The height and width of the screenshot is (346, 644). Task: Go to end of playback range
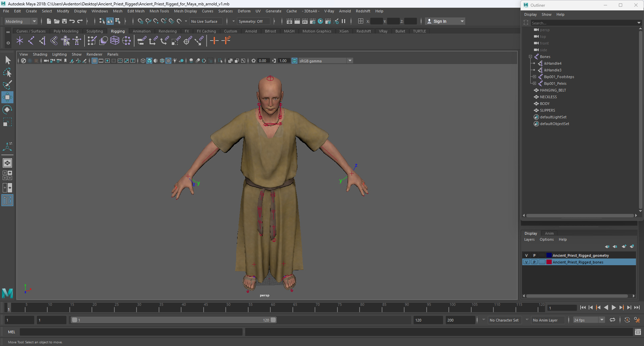pos(637,307)
